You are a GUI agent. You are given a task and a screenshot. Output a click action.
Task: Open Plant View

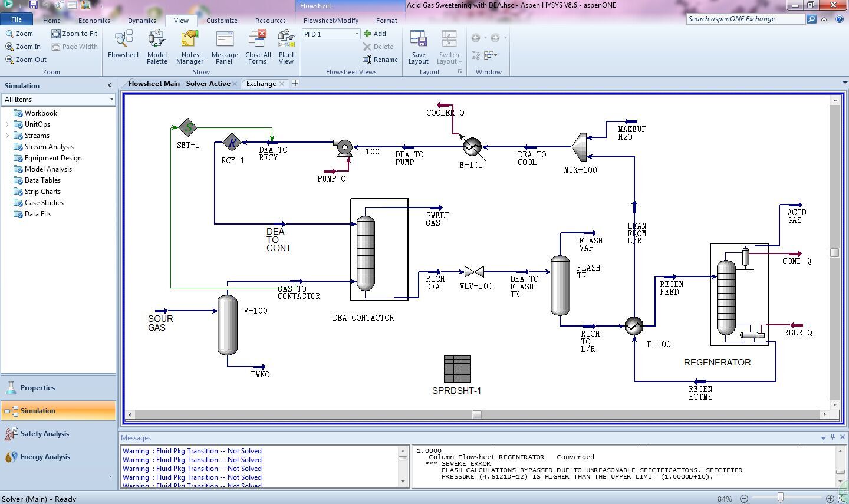pyautogui.click(x=287, y=47)
